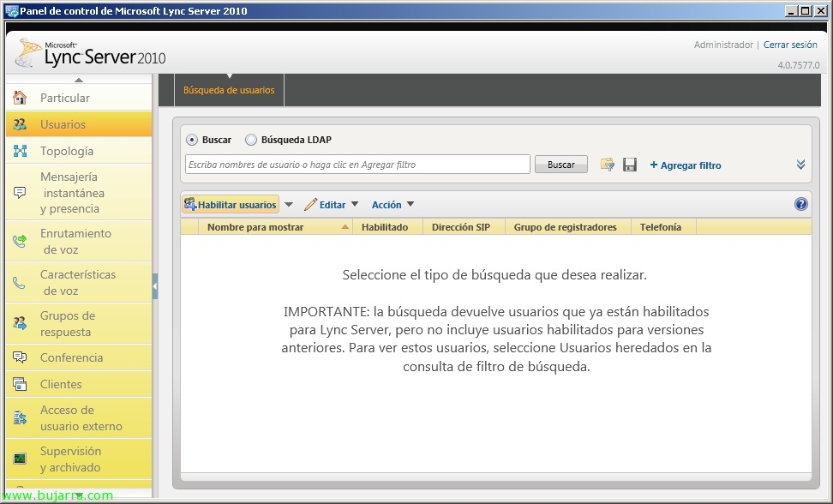The width and height of the screenshot is (833, 504).
Task: Click the Cerrar sesión link
Action: [x=790, y=45]
